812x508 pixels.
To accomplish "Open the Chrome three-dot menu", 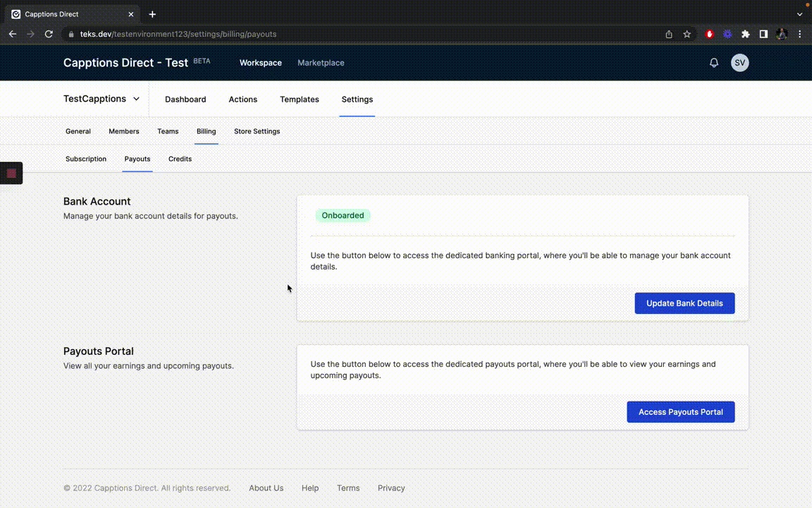I will (x=799, y=34).
